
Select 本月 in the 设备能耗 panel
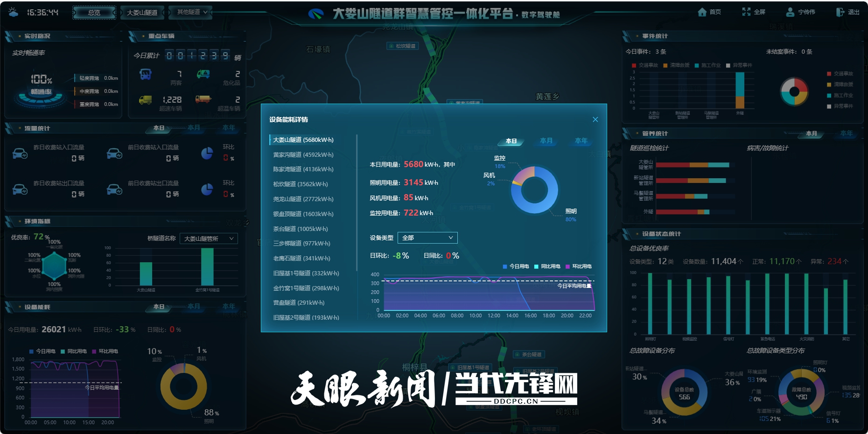pyautogui.click(x=194, y=307)
